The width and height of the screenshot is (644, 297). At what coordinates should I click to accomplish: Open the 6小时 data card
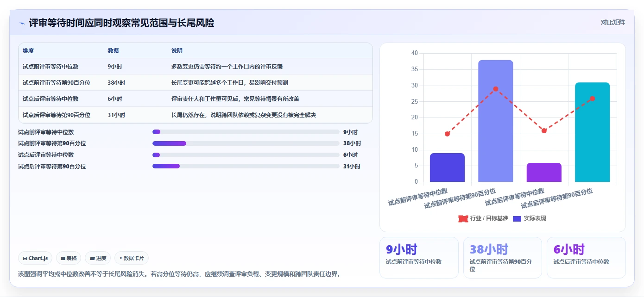point(586,258)
